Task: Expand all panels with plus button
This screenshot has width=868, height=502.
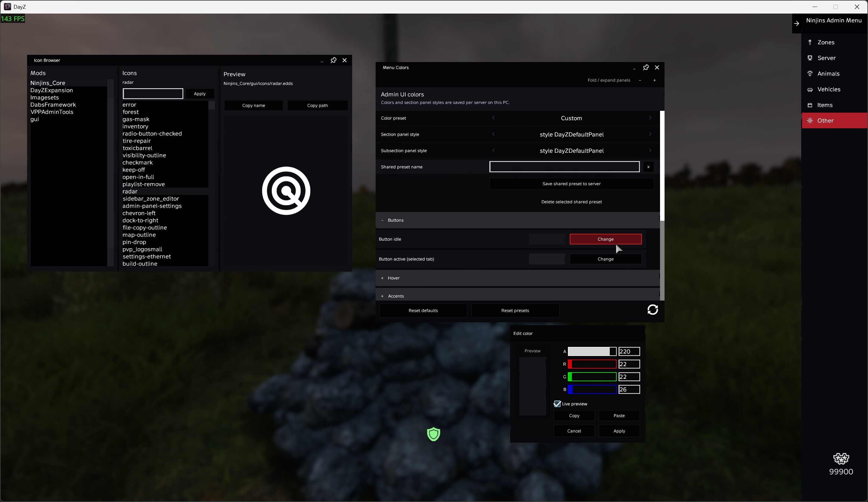Action: tap(654, 80)
